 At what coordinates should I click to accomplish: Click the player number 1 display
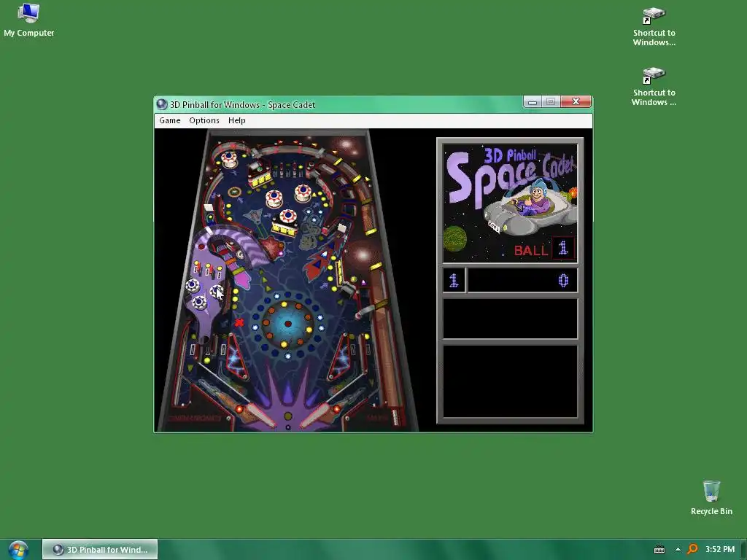tap(454, 280)
